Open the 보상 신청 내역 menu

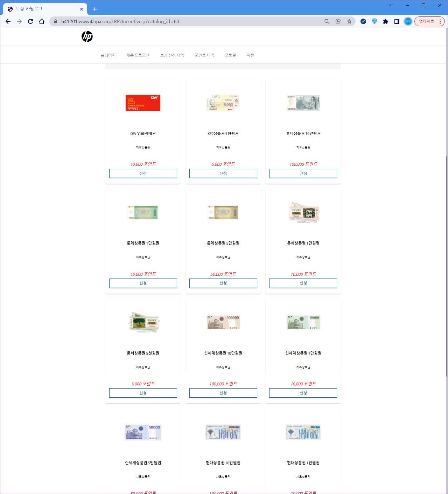tap(172, 55)
